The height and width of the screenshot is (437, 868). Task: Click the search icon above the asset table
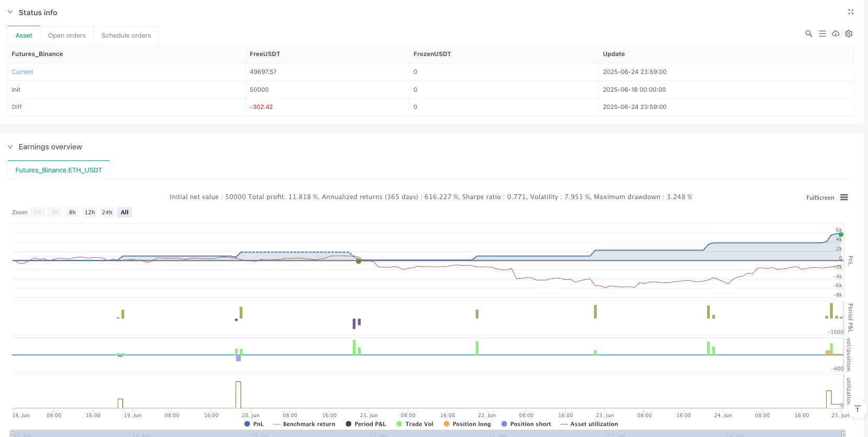pyautogui.click(x=808, y=34)
